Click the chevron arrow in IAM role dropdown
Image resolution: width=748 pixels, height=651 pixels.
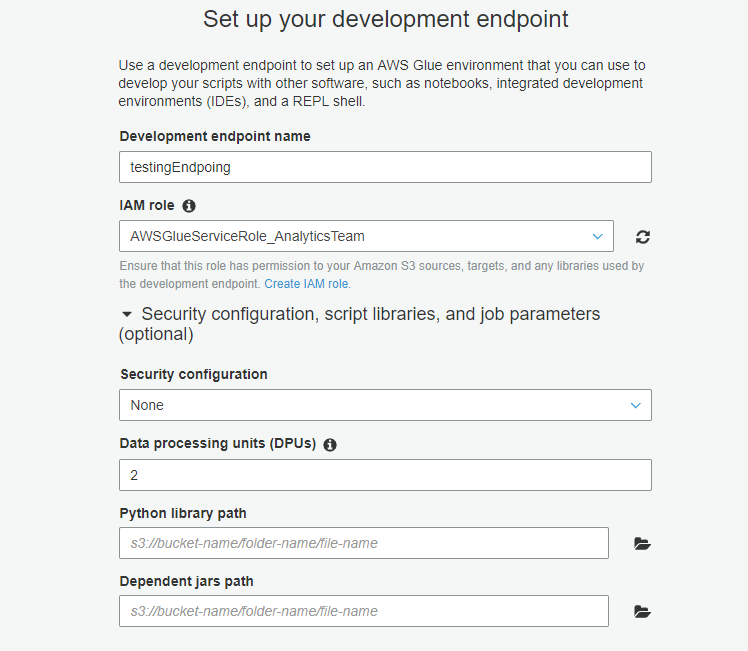coord(597,237)
